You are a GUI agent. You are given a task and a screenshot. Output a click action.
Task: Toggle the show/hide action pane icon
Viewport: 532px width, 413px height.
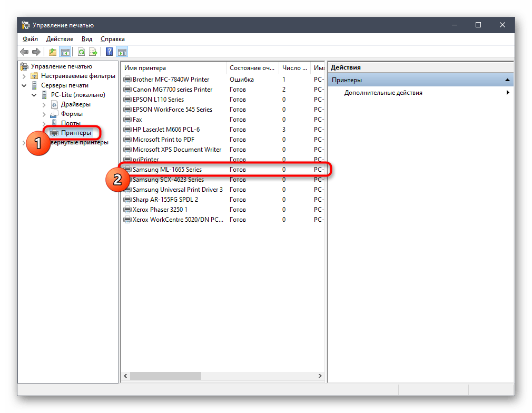point(122,52)
